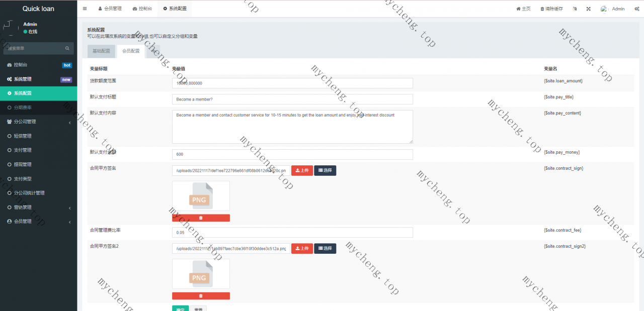Open 分公司统计管理 in the sidebar

point(38,192)
